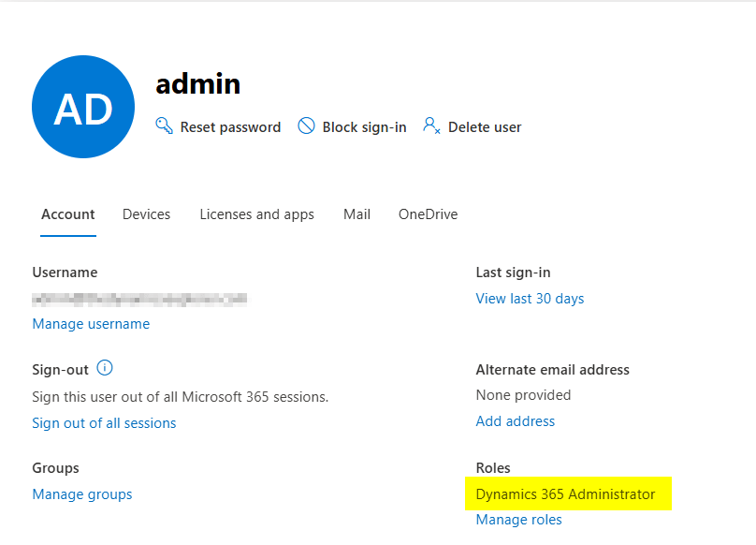756x545 pixels.
Task: Select the Account tab
Action: tap(67, 214)
